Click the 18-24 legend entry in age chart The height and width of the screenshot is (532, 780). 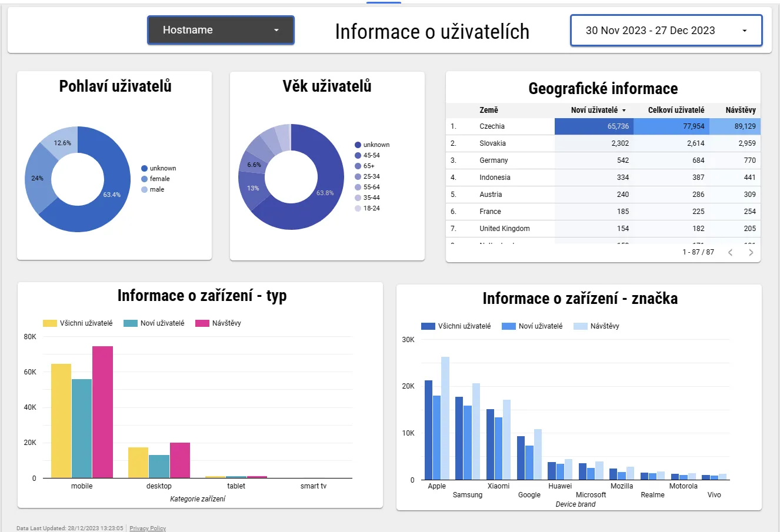(368, 208)
